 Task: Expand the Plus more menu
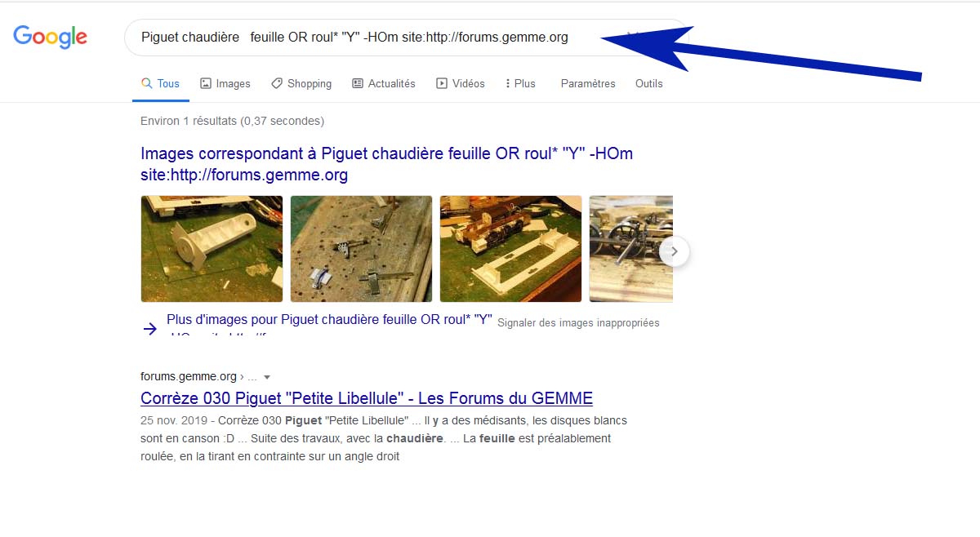click(520, 83)
